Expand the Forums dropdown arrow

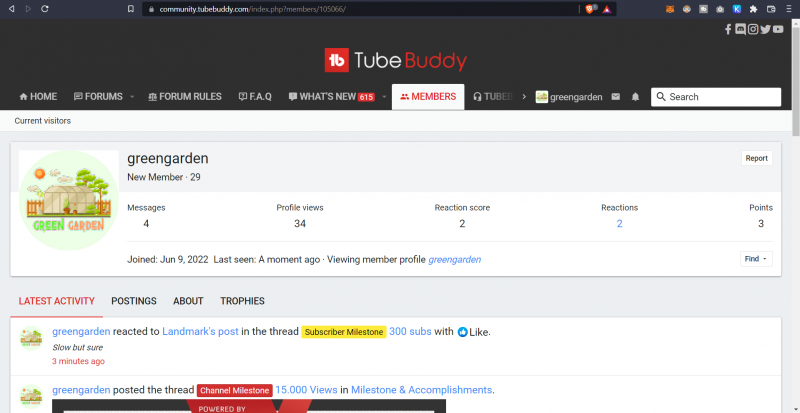tap(132, 97)
